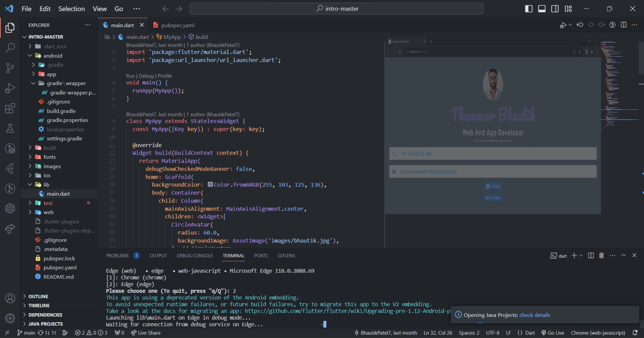Open the Search view in activity bar
Image resolution: width=644 pixels, height=338 pixels.
10,48
